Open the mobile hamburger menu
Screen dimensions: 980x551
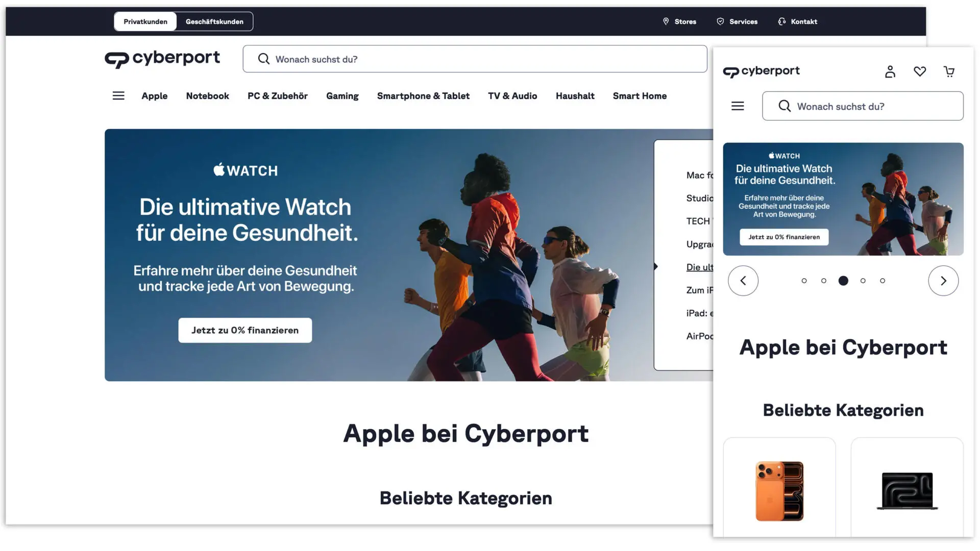(x=738, y=106)
